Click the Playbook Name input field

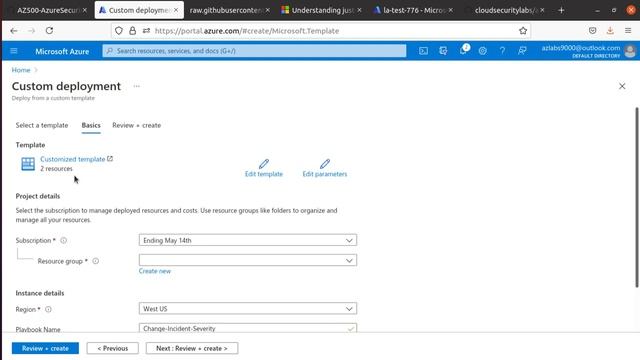tap(248, 328)
